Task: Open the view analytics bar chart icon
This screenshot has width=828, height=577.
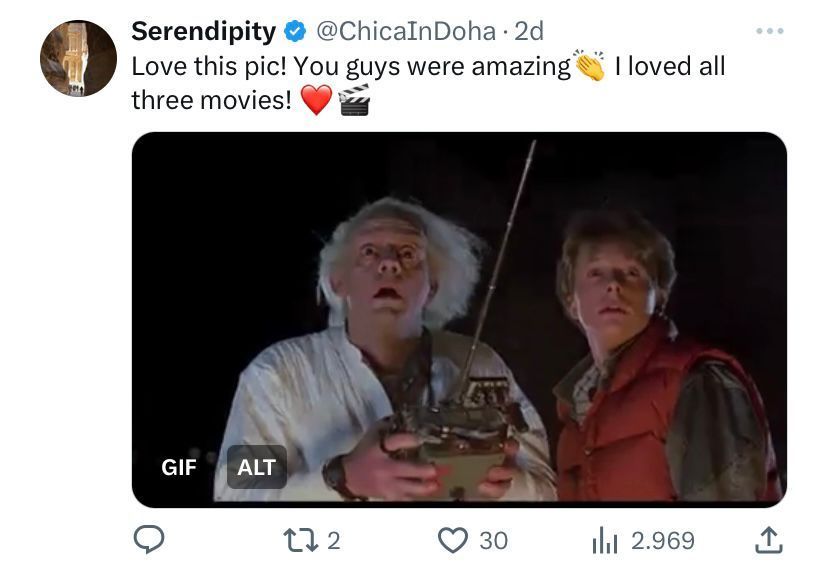Action: 605,541
